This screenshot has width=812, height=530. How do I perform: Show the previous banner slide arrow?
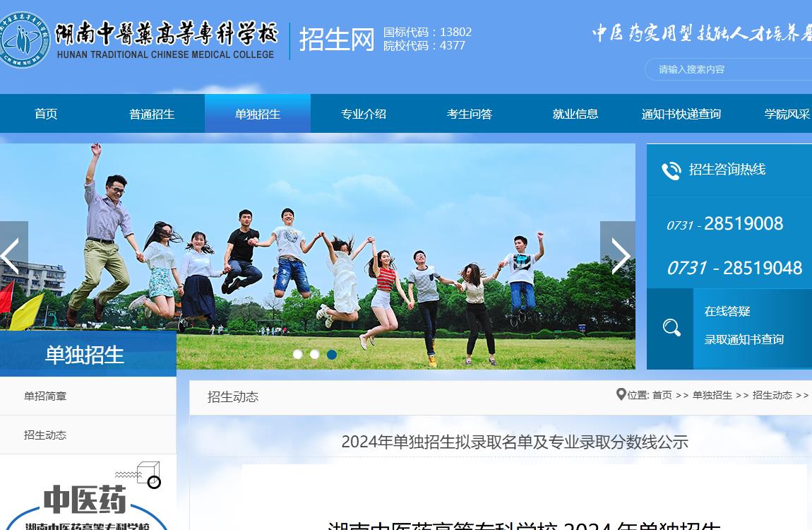13,255
